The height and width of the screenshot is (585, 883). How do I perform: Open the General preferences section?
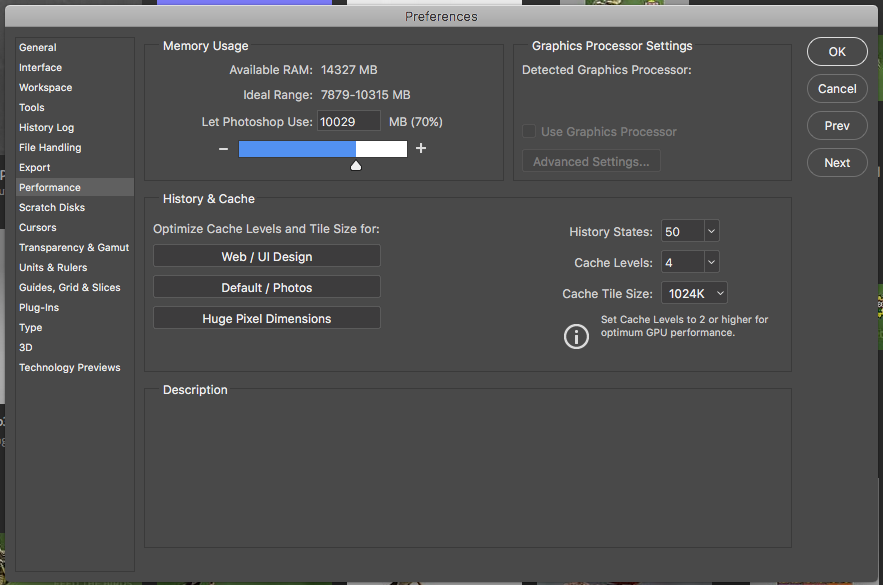[75, 47]
